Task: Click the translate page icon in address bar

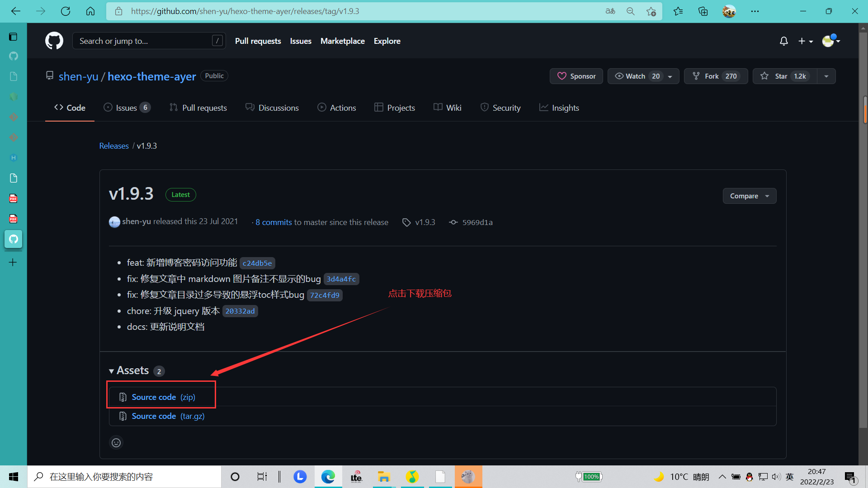Action: pyautogui.click(x=610, y=11)
